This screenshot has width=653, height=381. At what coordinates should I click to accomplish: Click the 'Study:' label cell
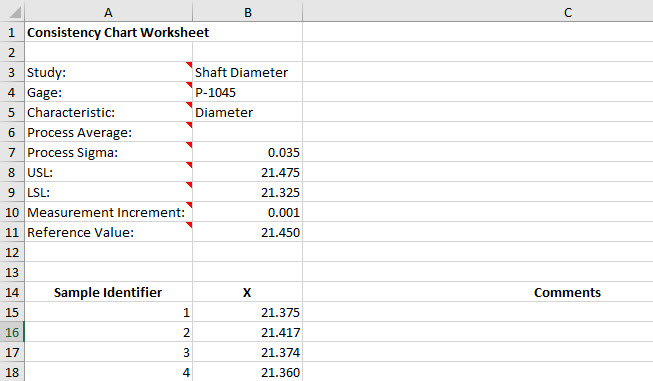108,72
